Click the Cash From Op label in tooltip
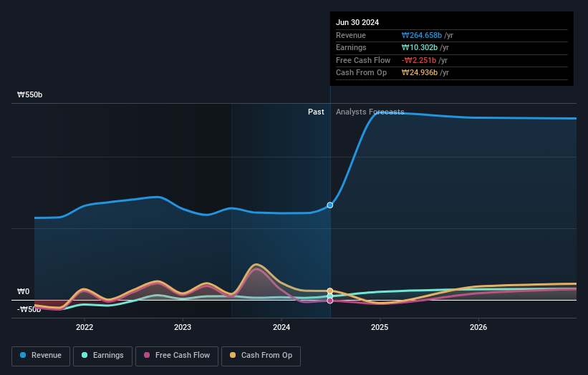The width and height of the screenshot is (588, 375). point(361,73)
